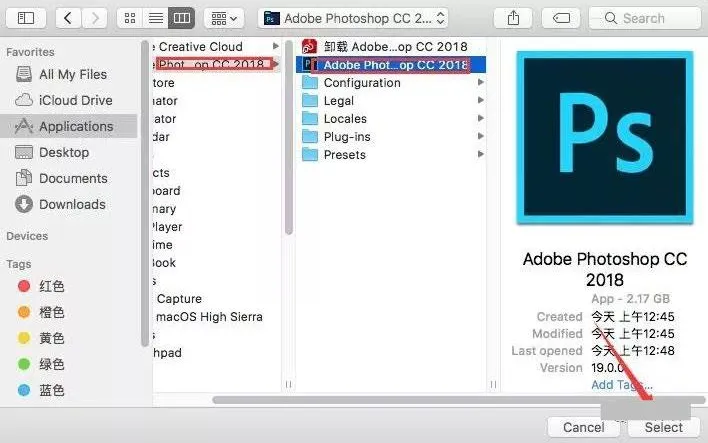Click the first column's vertical scrollbar
The width and height of the screenshot is (708, 443).
coord(289,138)
